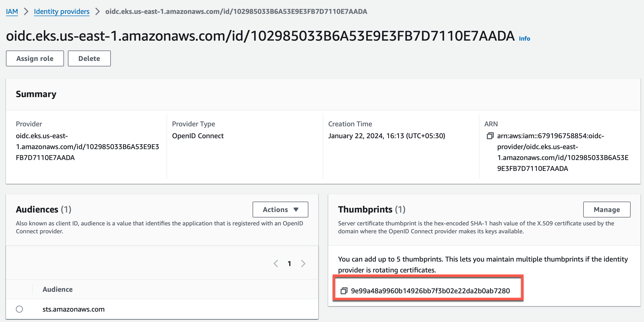
Task: Open the Audiences Actions dropdown
Action: click(280, 209)
